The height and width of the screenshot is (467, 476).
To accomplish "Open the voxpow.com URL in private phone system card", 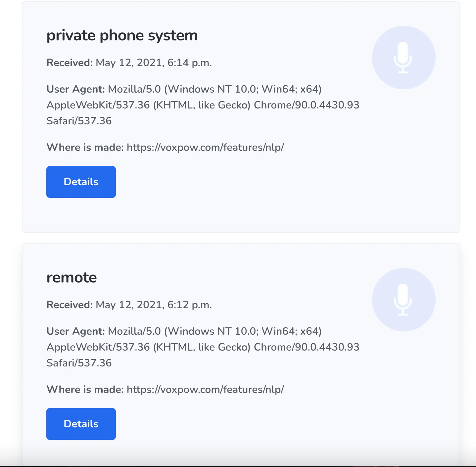I will pos(205,148).
